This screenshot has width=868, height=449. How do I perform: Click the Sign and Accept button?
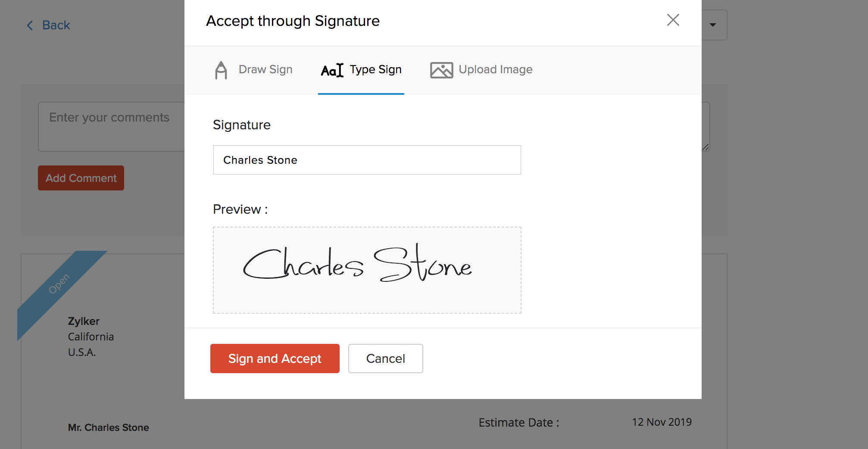pyautogui.click(x=275, y=358)
